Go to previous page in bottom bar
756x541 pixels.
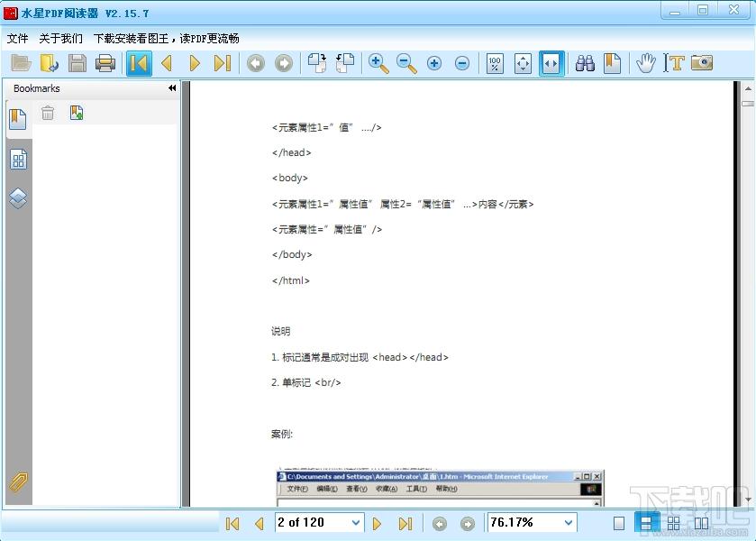pos(260,524)
